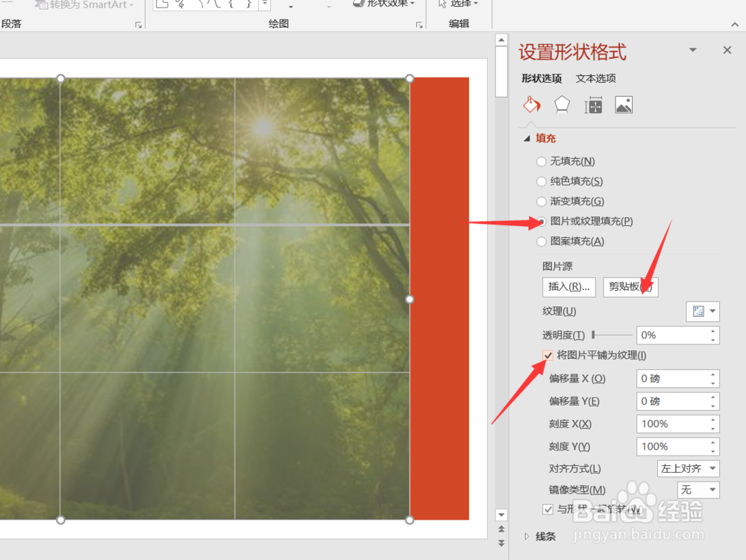The image size is (746, 560).
Task: Select the scribble shape in gallery
Action: [180, 4]
